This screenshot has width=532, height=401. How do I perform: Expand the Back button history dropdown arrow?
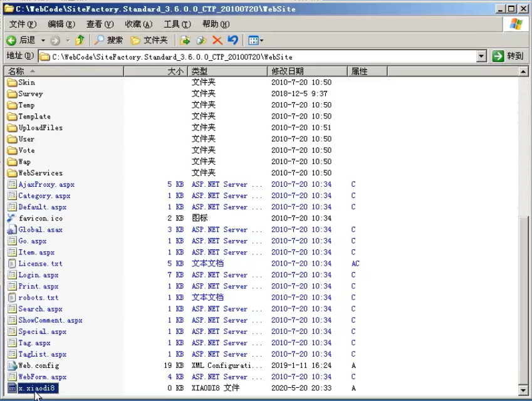point(43,40)
